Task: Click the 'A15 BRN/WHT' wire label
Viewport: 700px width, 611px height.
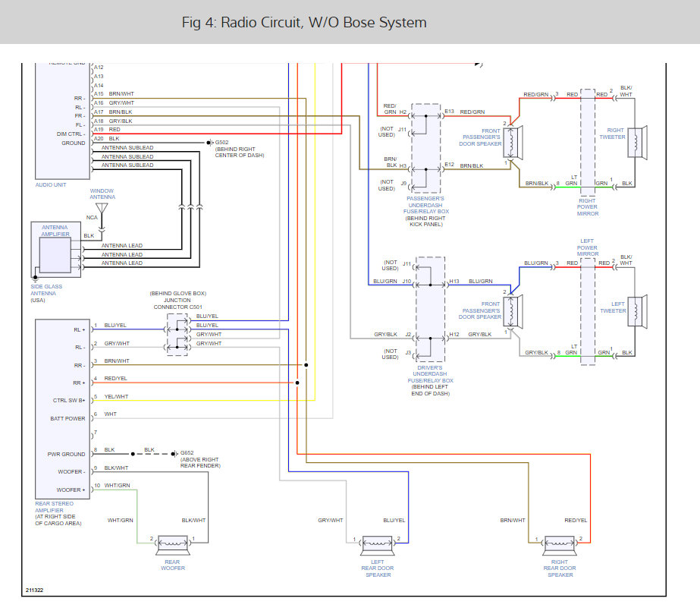Action: (114, 94)
